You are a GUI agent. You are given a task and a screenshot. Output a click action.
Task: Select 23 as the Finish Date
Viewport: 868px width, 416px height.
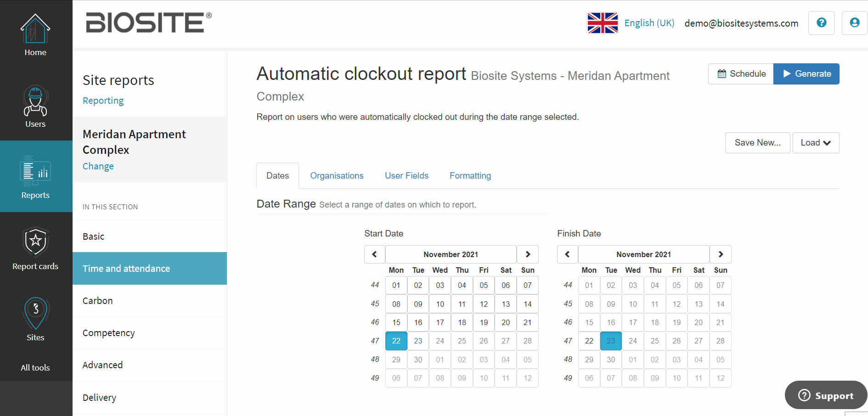point(611,341)
